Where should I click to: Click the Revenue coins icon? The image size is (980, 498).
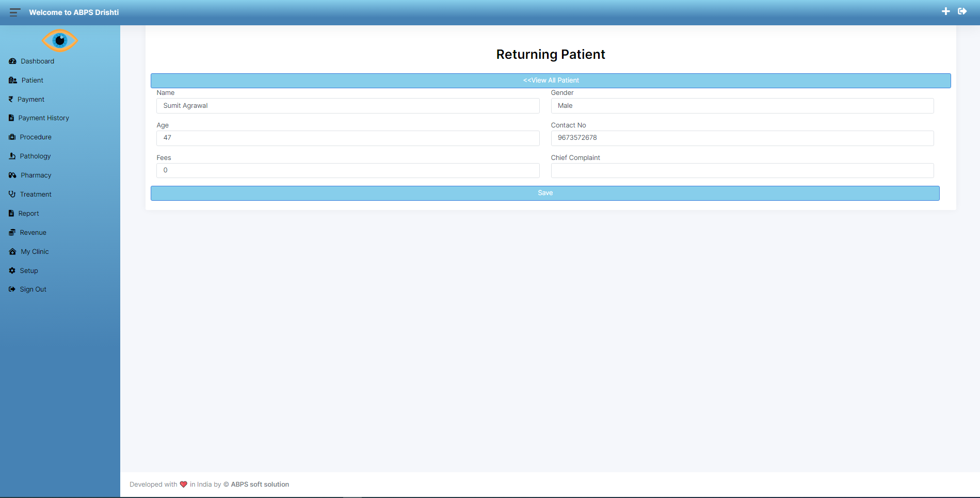click(12, 232)
